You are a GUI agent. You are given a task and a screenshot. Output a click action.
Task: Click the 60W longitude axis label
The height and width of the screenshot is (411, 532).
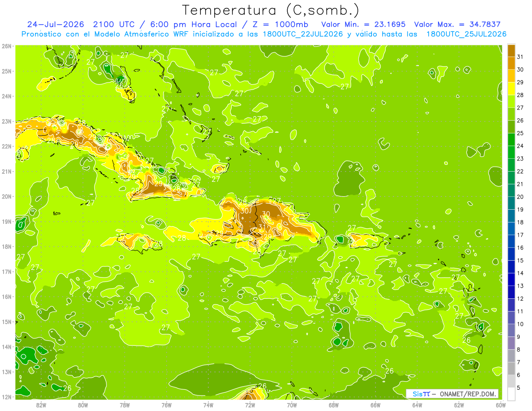[x=501, y=404]
